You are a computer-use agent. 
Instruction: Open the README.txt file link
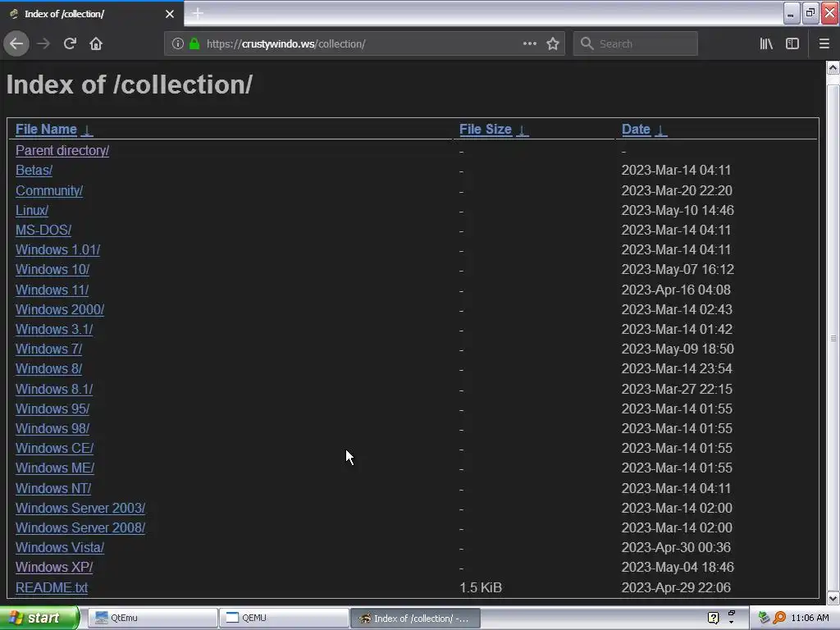tap(52, 587)
